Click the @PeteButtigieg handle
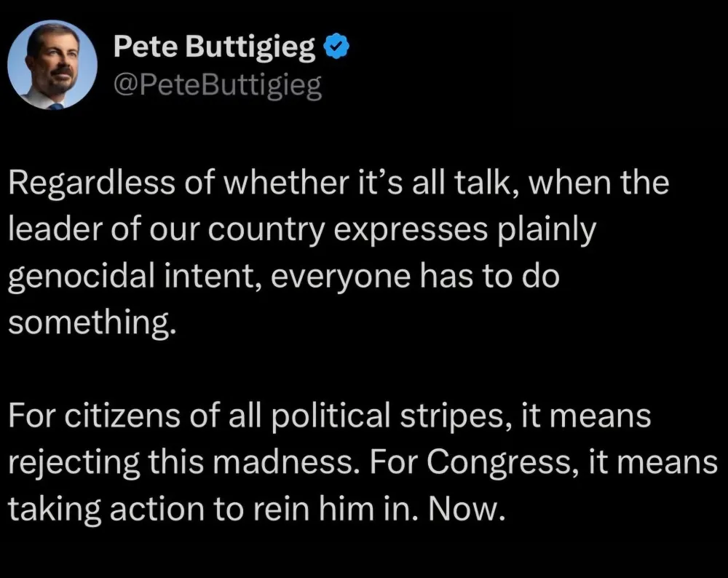728x578 pixels. pos(218,87)
